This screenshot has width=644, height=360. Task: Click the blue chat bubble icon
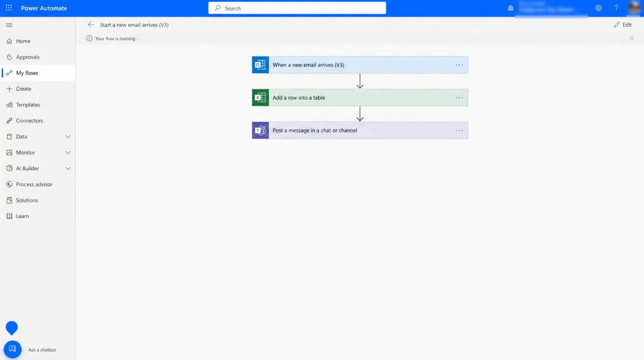(11, 328)
